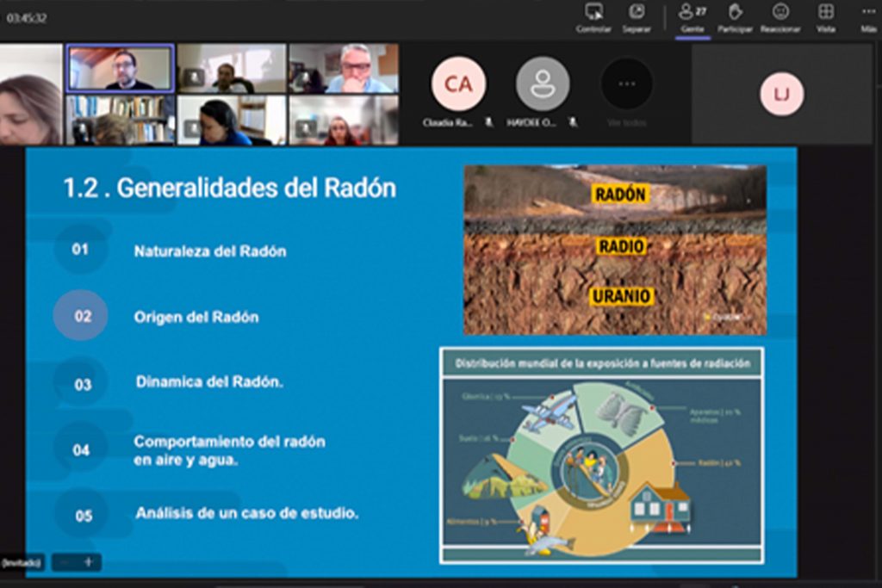Zoom in shared content with plus button
The width and height of the screenshot is (882, 588).
88,562
